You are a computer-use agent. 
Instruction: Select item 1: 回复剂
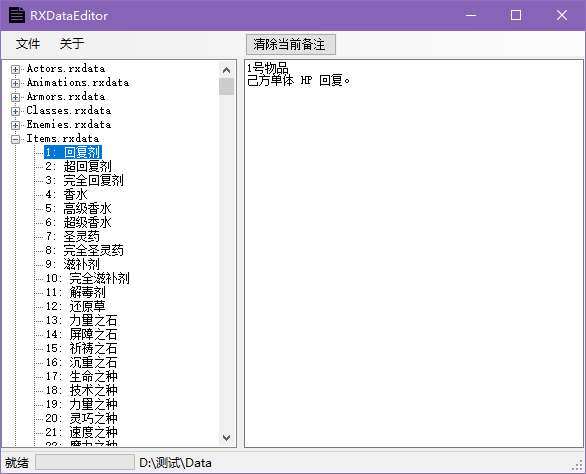pyautogui.click(x=73, y=153)
